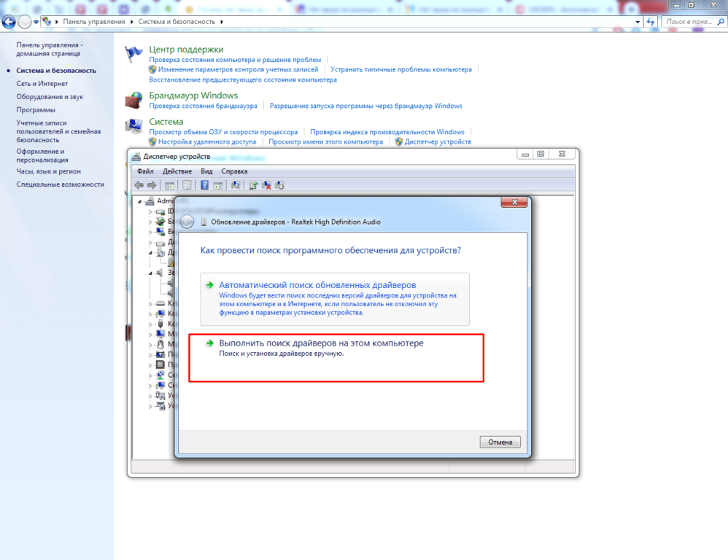Screen dimensions: 728x560
Task: Open 'Оформление и персонализация' in the sidebar
Action: [42, 155]
